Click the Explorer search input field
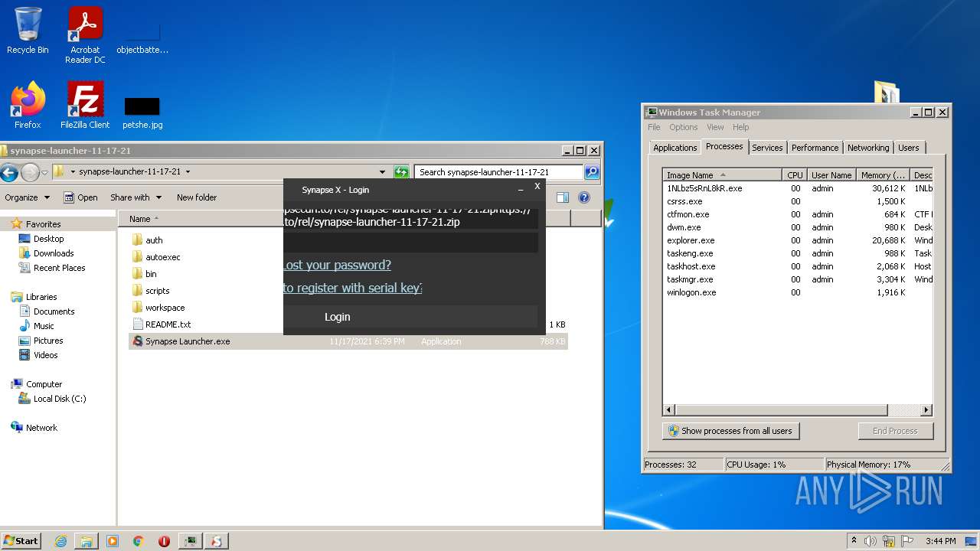 [498, 172]
